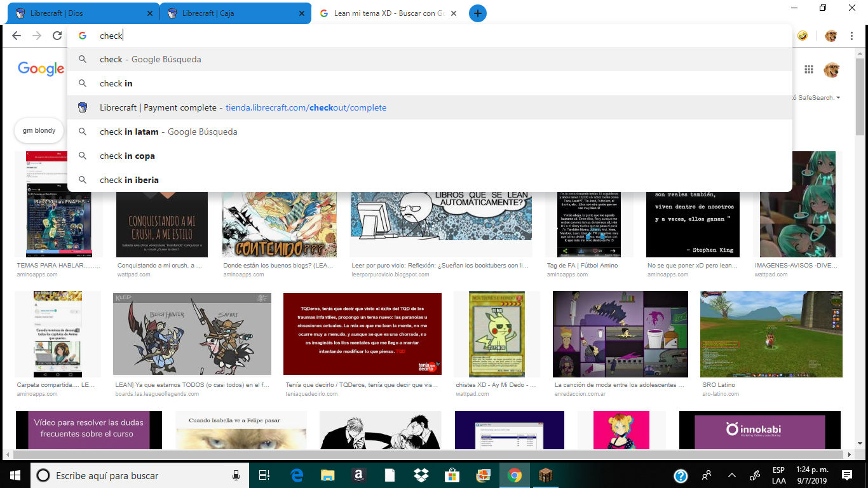
Task: Click the taskbar microphone icon
Action: pyautogui.click(x=236, y=475)
